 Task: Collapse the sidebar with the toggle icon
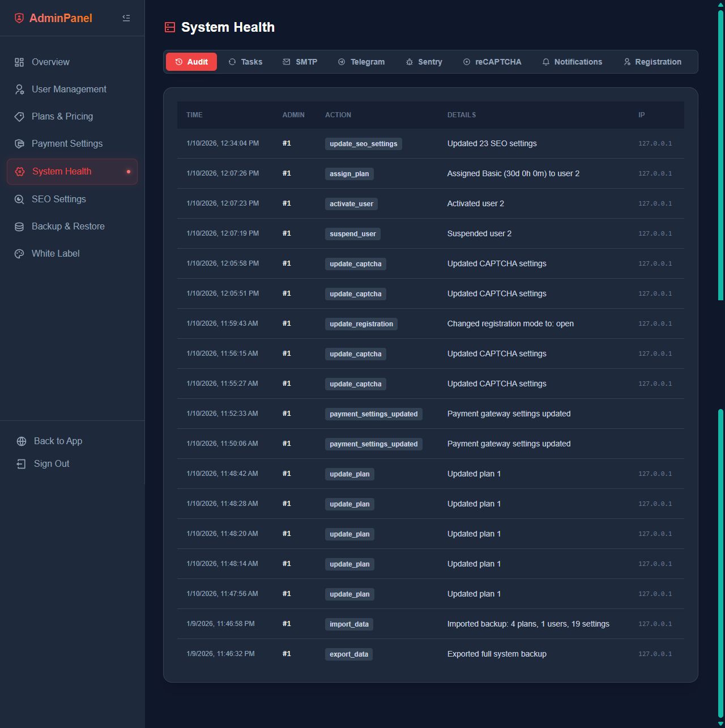pos(126,18)
